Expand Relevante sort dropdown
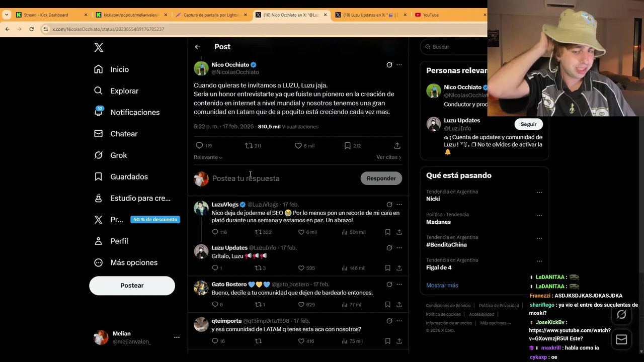This screenshot has width=644, height=362. point(208,157)
